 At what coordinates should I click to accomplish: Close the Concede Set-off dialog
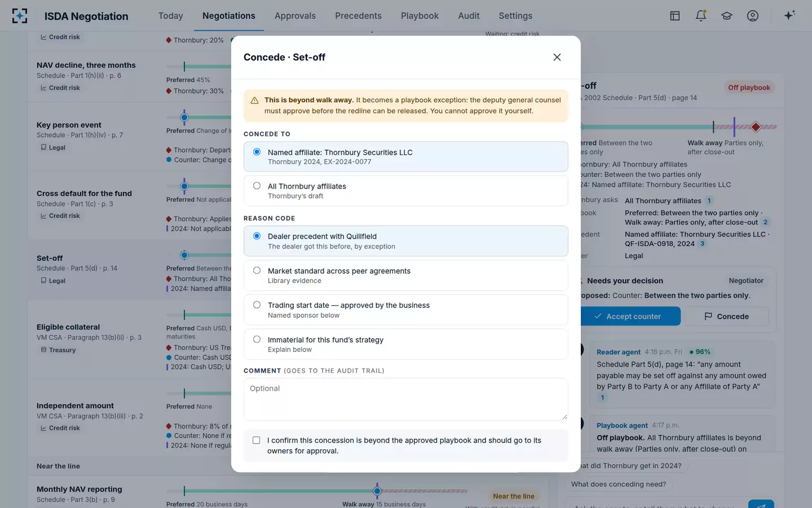pyautogui.click(x=557, y=57)
